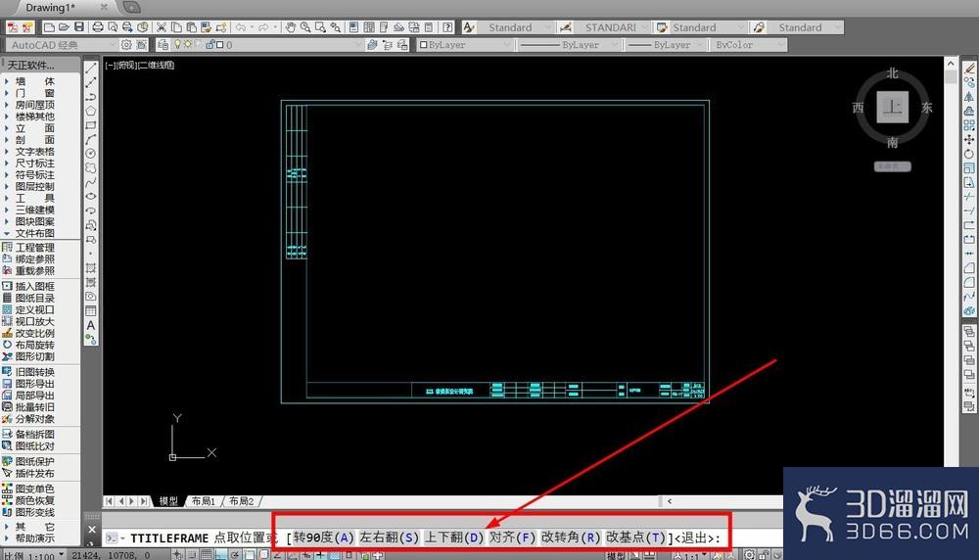Select the Line draw tool
The height and width of the screenshot is (560, 979).
[x=91, y=69]
